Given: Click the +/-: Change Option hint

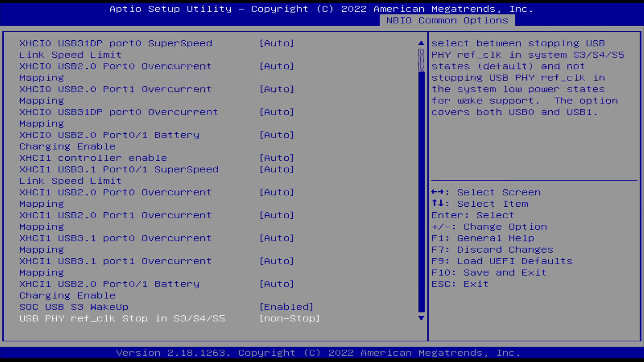Looking at the screenshot, I should (x=489, y=227).
